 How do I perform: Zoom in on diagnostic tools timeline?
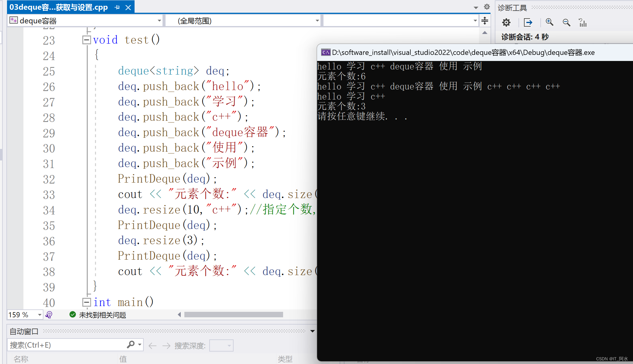(549, 22)
